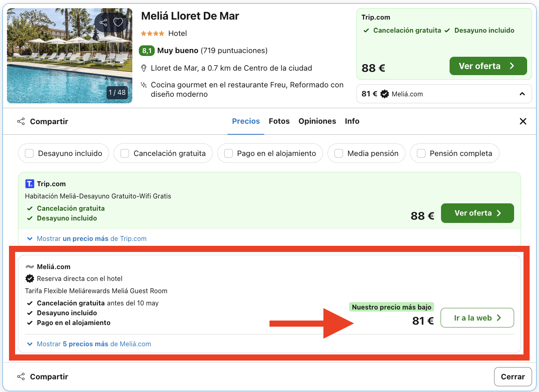This screenshot has width=539, height=392.
Task: Click the verified badge next to Meliá.com price
Action: [x=384, y=94]
